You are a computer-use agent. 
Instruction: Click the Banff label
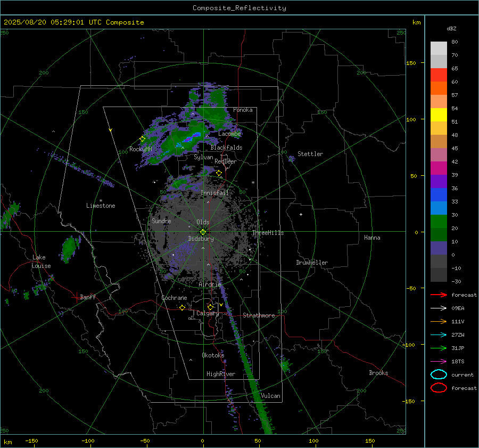point(88,297)
